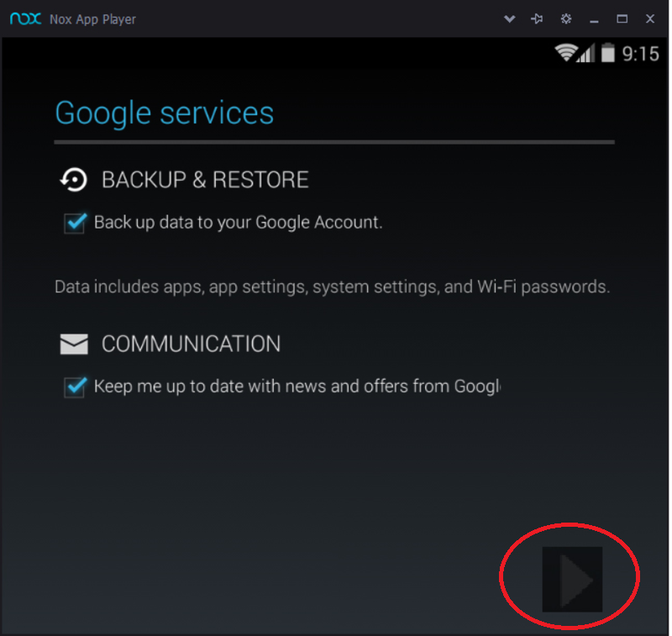Screen dimensions: 672x636
Task: Open Nox settings gear icon
Action: coord(568,18)
